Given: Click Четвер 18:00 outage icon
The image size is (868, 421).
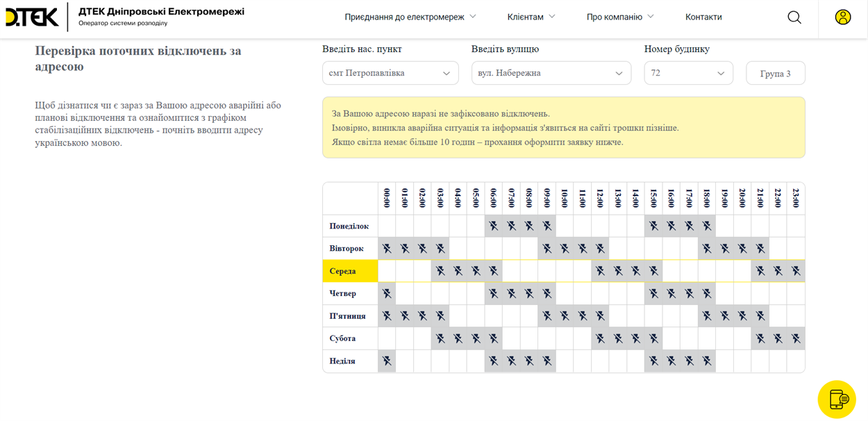Looking at the screenshot, I should pyautogui.click(x=707, y=293).
